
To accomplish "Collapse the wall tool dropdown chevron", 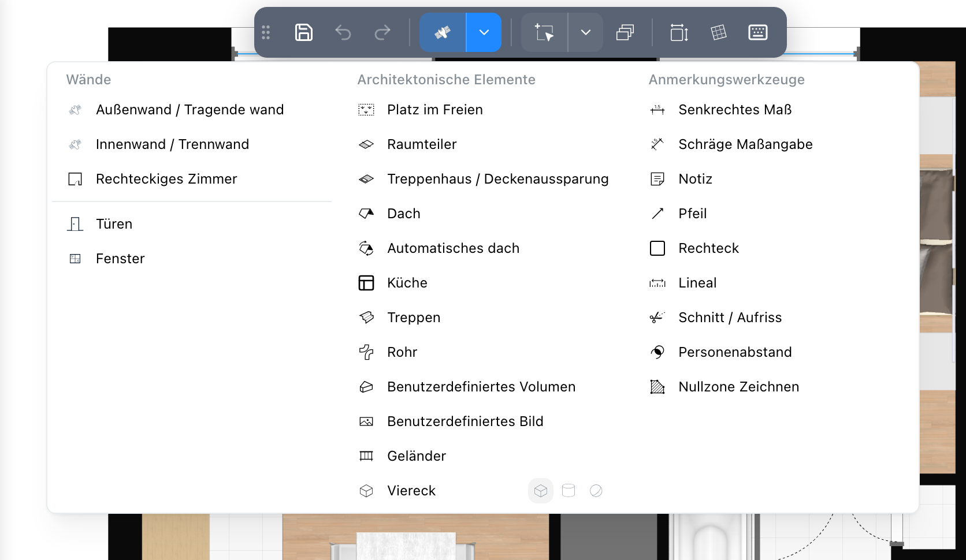I will 484,32.
